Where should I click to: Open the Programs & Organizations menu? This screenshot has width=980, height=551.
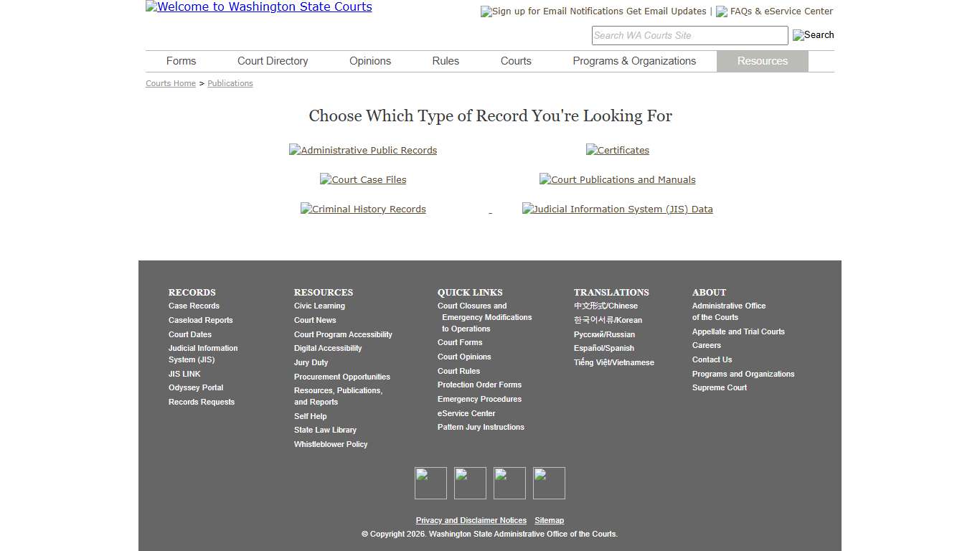coord(634,61)
